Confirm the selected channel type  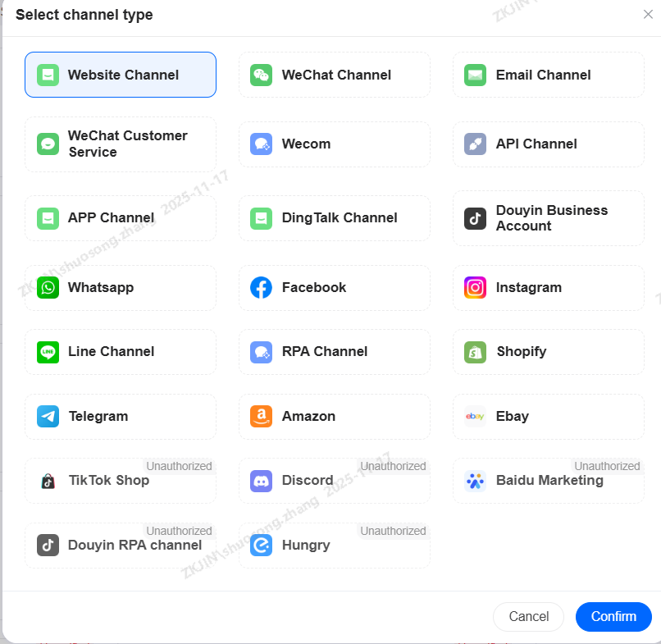pyautogui.click(x=613, y=617)
